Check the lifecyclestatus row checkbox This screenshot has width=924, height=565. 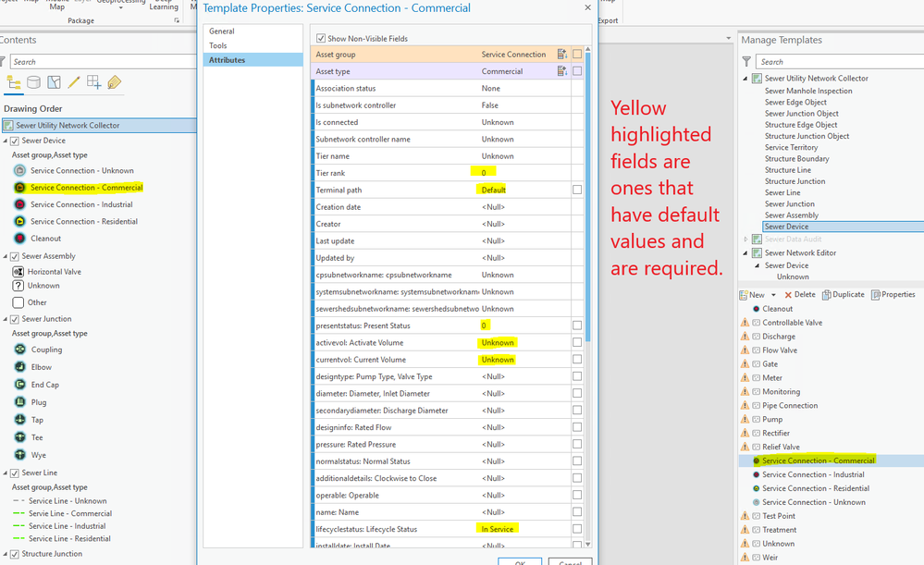click(x=577, y=529)
